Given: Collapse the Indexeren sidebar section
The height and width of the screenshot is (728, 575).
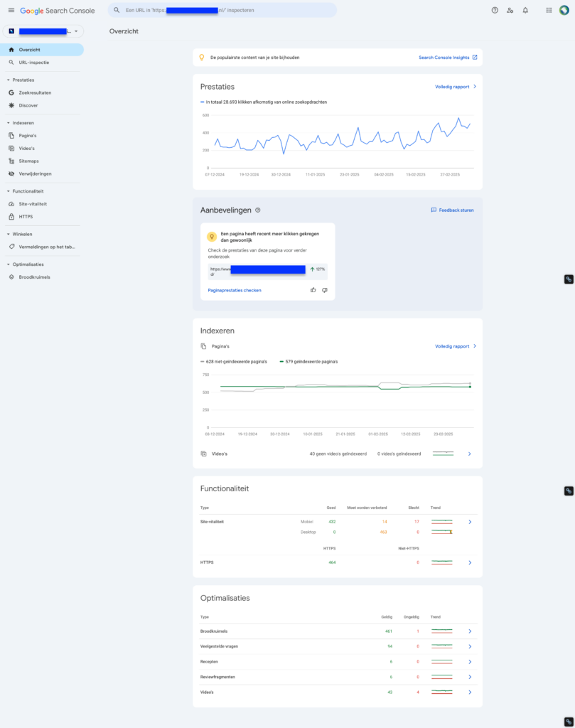Looking at the screenshot, I should click(x=9, y=123).
